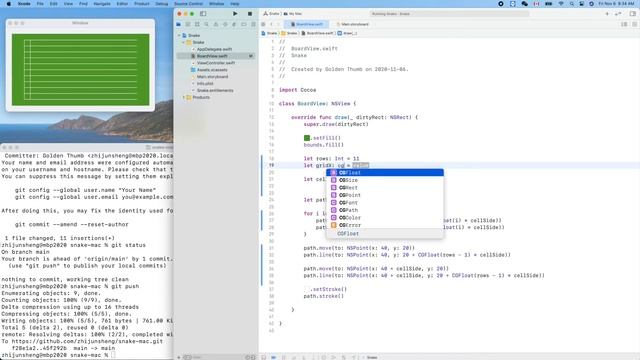
Task: Choose CGError from the autocomplete list
Action: pos(385,225)
